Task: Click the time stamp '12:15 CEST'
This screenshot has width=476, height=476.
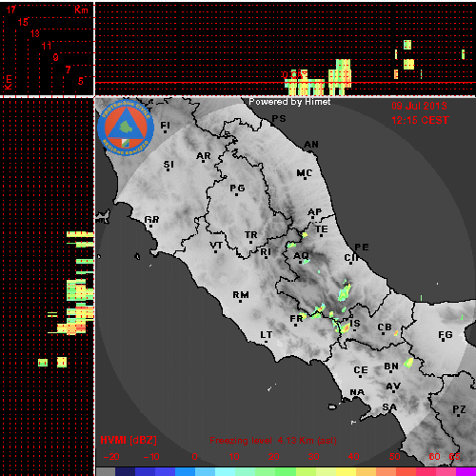Action: click(420, 120)
